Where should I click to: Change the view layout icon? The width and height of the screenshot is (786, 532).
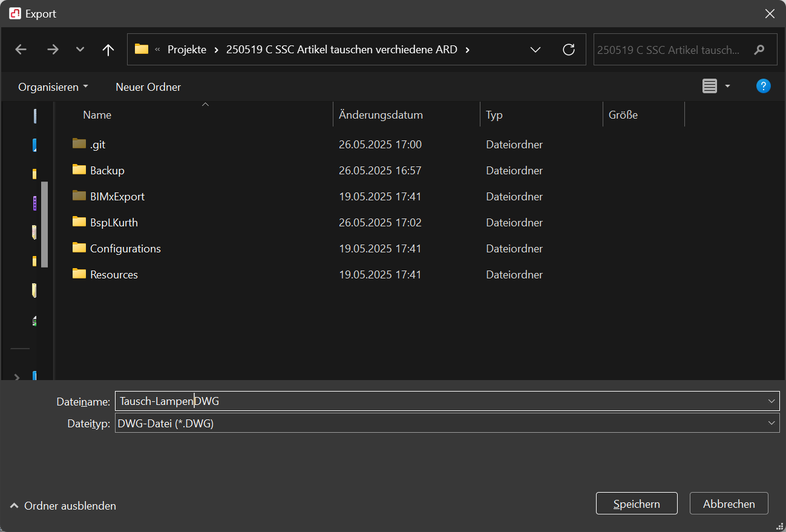pos(710,87)
